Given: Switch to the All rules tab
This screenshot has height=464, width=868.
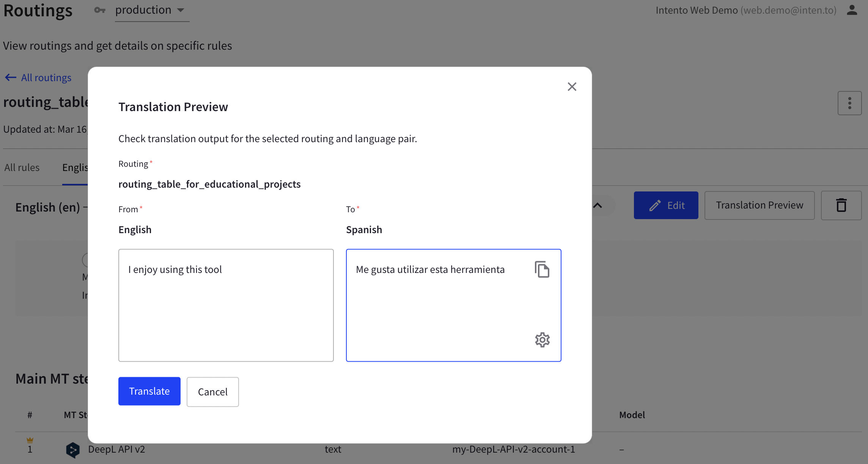Looking at the screenshot, I should pos(22,167).
